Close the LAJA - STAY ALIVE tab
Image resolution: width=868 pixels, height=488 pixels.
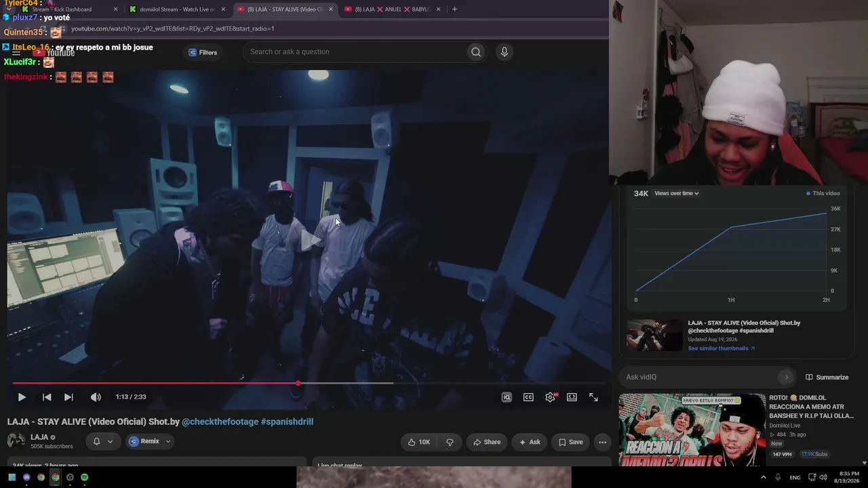(x=331, y=9)
